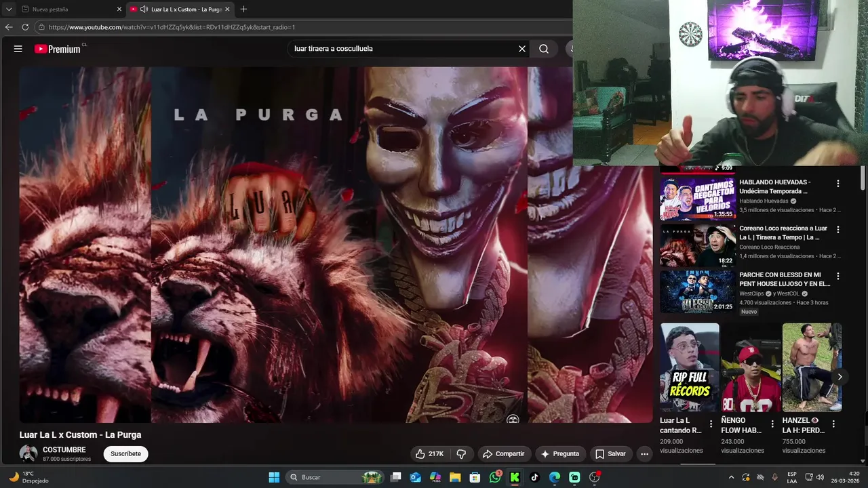The width and height of the screenshot is (868, 488).
Task: Open the recording app with the red dot
Action: point(595,477)
